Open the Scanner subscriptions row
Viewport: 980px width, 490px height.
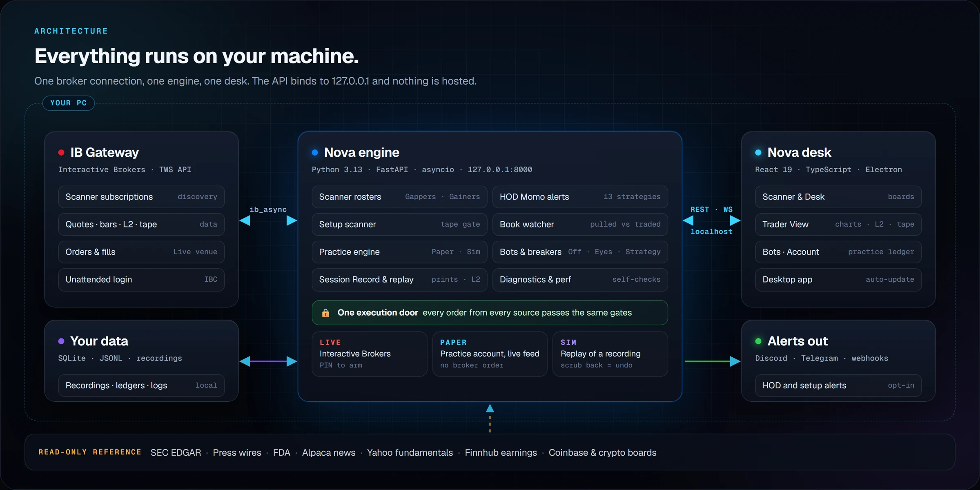point(141,197)
